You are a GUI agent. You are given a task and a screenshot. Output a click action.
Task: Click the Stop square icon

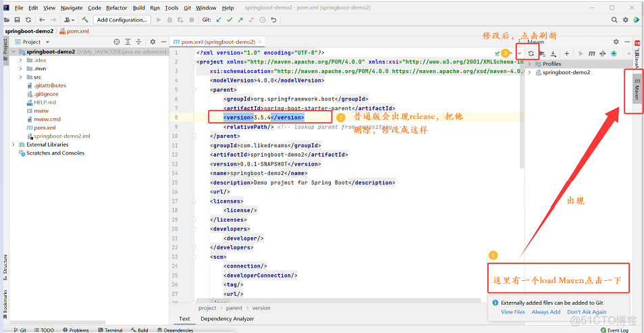(192, 20)
